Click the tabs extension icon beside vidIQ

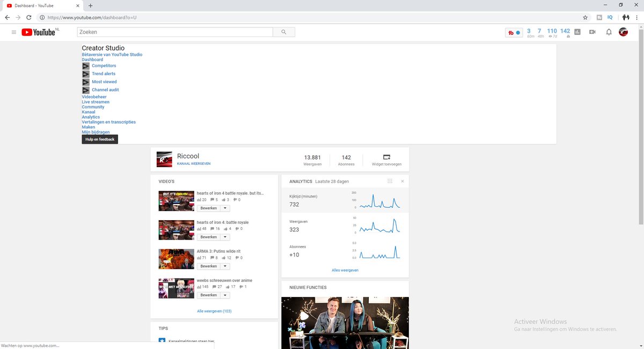click(599, 17)
